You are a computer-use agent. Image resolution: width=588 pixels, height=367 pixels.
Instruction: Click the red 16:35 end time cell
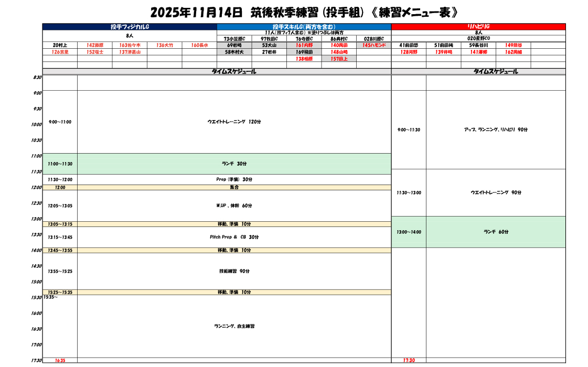coord(60,360)
